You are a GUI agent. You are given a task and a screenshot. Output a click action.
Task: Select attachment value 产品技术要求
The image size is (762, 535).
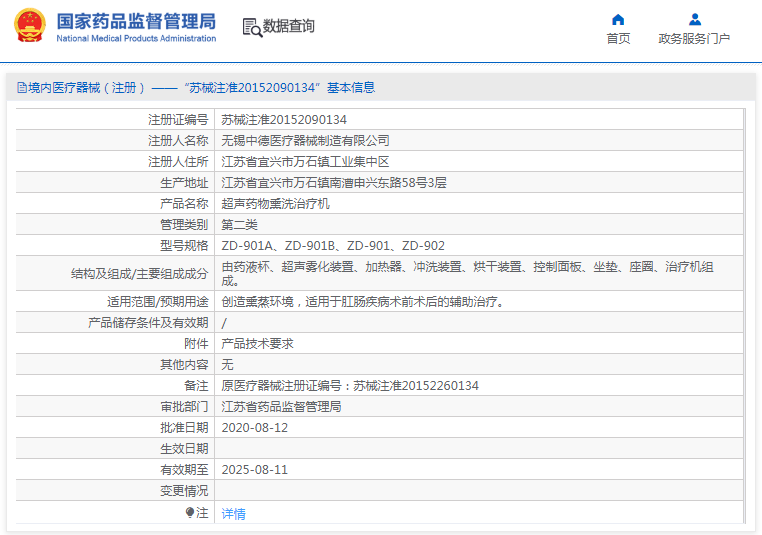(258, 344)
